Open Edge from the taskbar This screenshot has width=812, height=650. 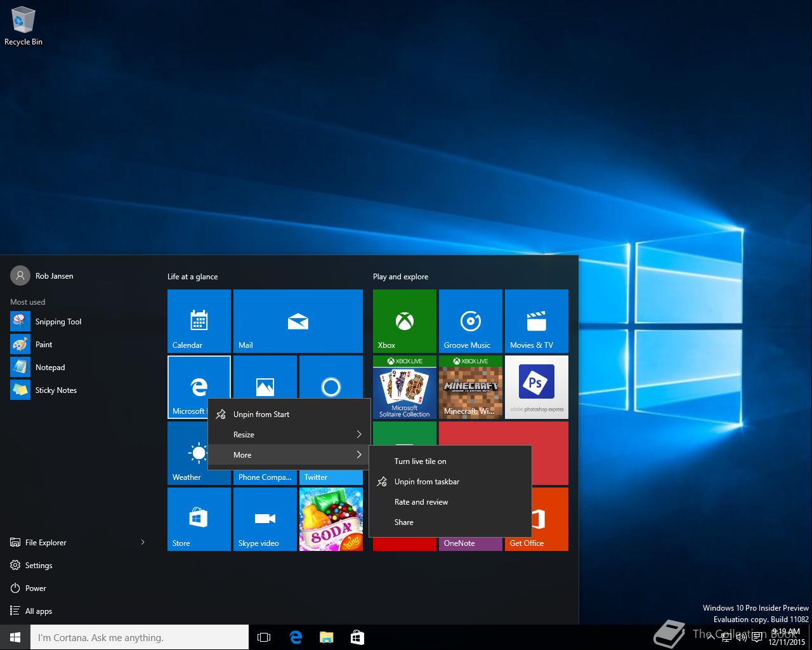[296, 637]
